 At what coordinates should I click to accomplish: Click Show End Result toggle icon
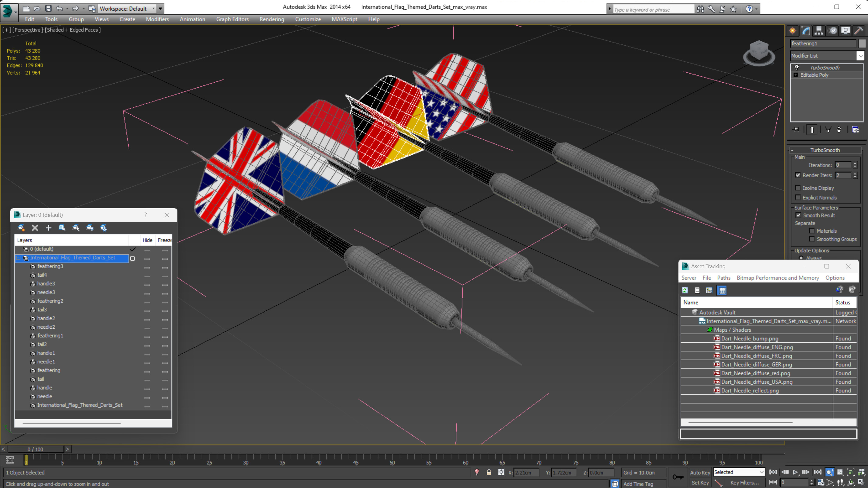(812, 129)
